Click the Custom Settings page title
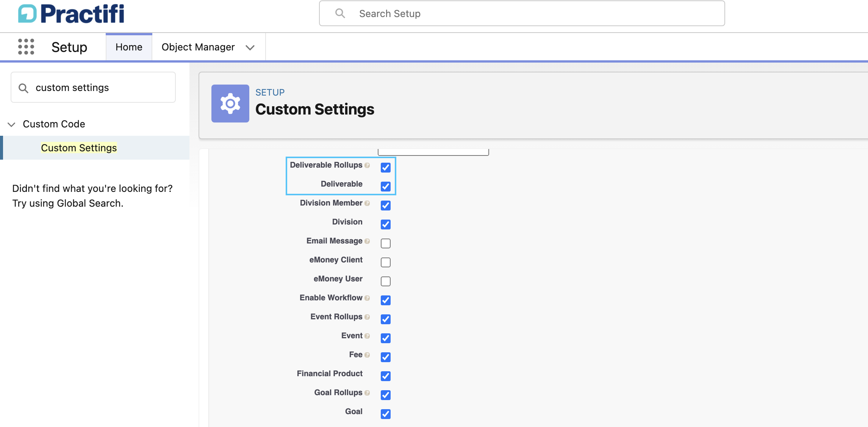The image size is (868, 427). click(315, 109)
